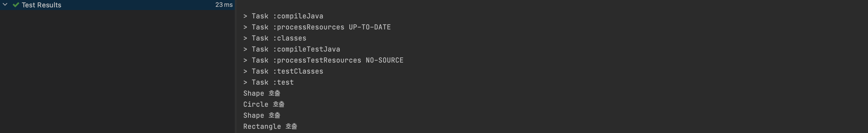Click the "Task :classes" output line
Viewport: 868px width, 133px height.
click(x=275, y=38)
